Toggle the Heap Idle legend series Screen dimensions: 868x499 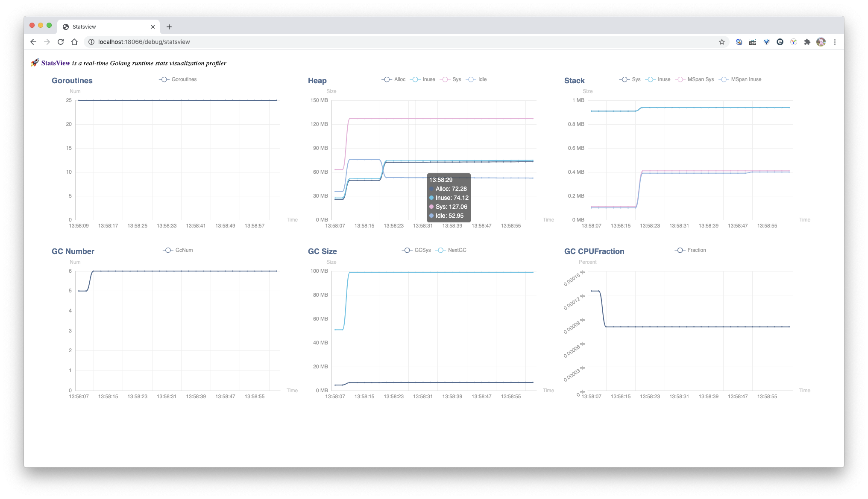point(476,79)
